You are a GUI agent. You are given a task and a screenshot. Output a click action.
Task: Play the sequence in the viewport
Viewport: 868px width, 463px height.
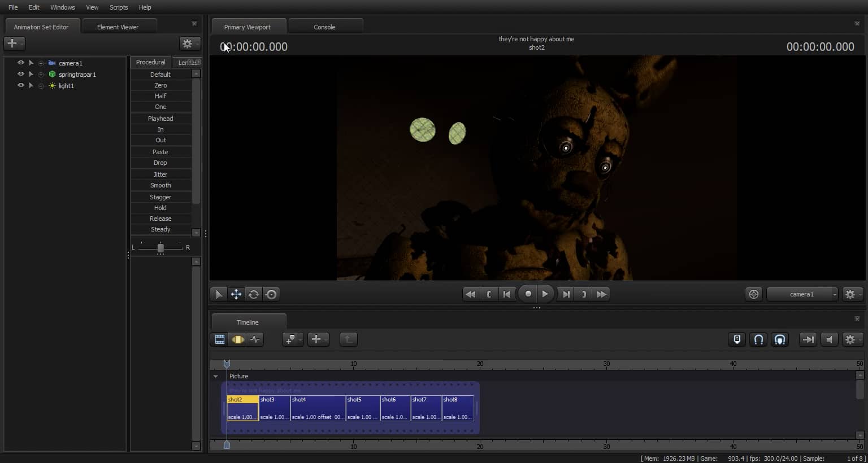click(545, 294)
